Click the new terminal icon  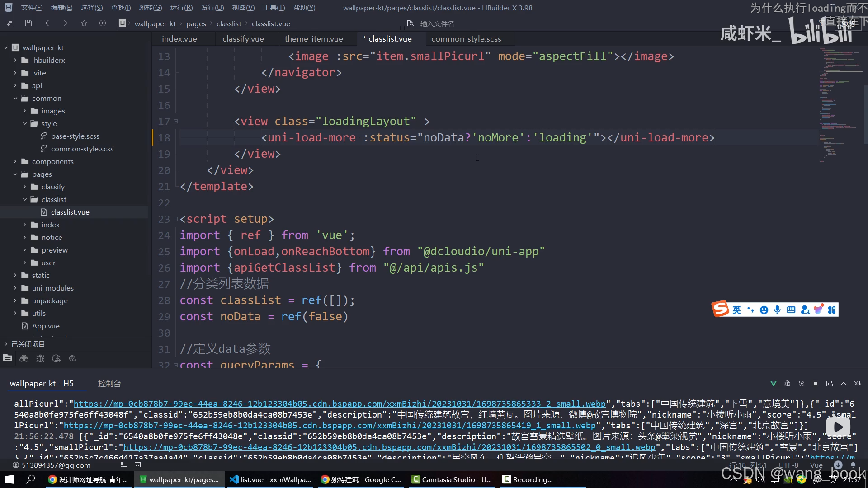tap(830, 384)
